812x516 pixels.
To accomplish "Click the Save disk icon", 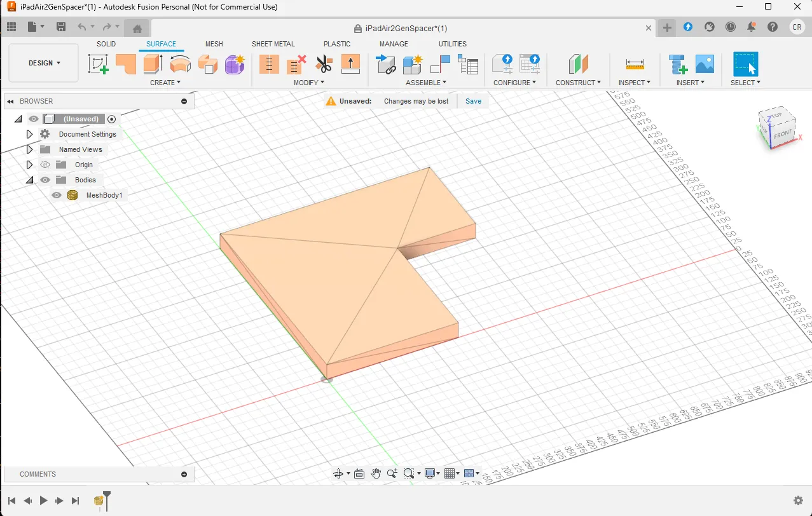I will 61,27.
